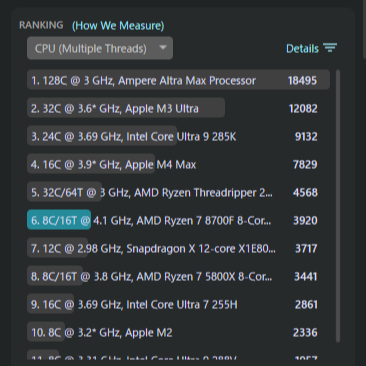366x366 pixels.
Task: Select the highlighted AMD Ryzen 7 8700F row
Action: pyautogui.click(x=178, y=220)
